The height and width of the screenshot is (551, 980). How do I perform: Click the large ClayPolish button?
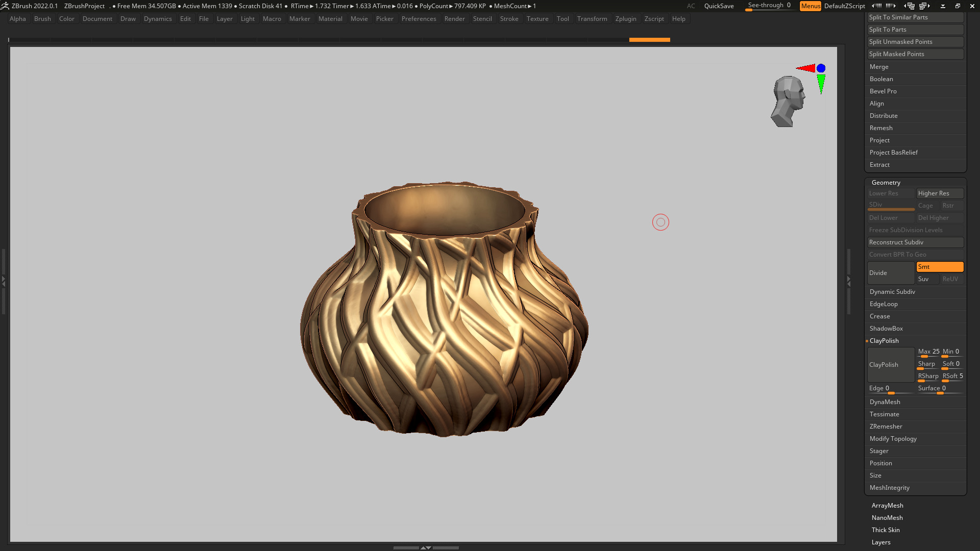891,365
